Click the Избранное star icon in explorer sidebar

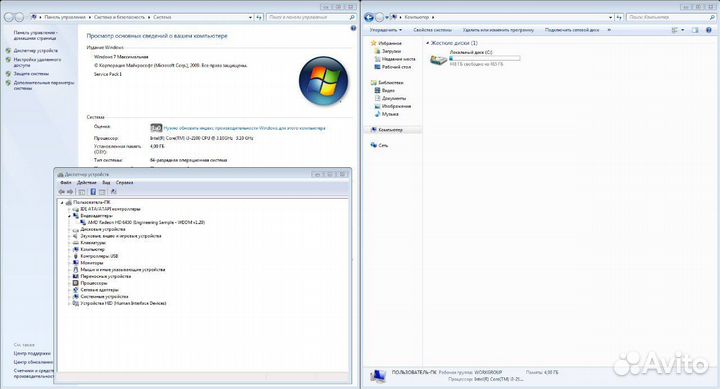point(374,43)
